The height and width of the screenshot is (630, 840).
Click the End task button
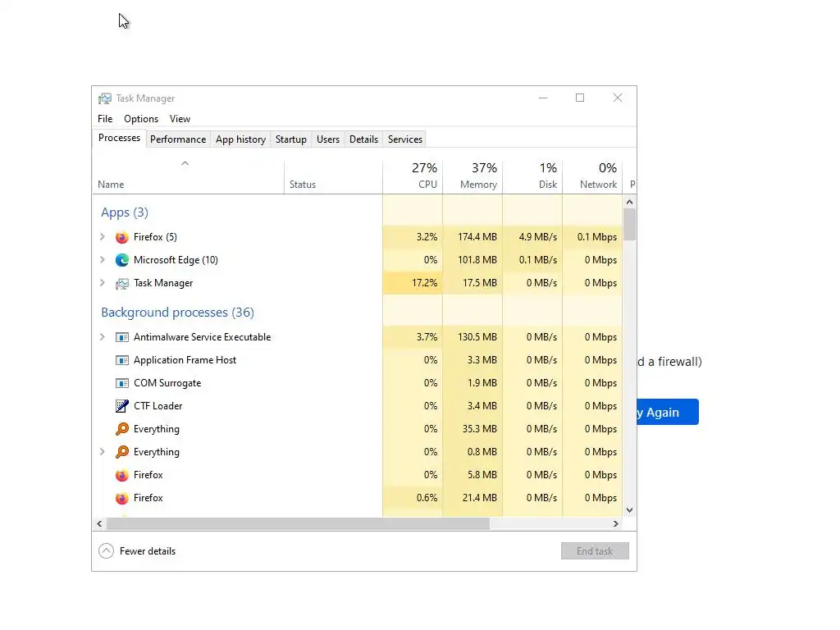click(595, 551)
